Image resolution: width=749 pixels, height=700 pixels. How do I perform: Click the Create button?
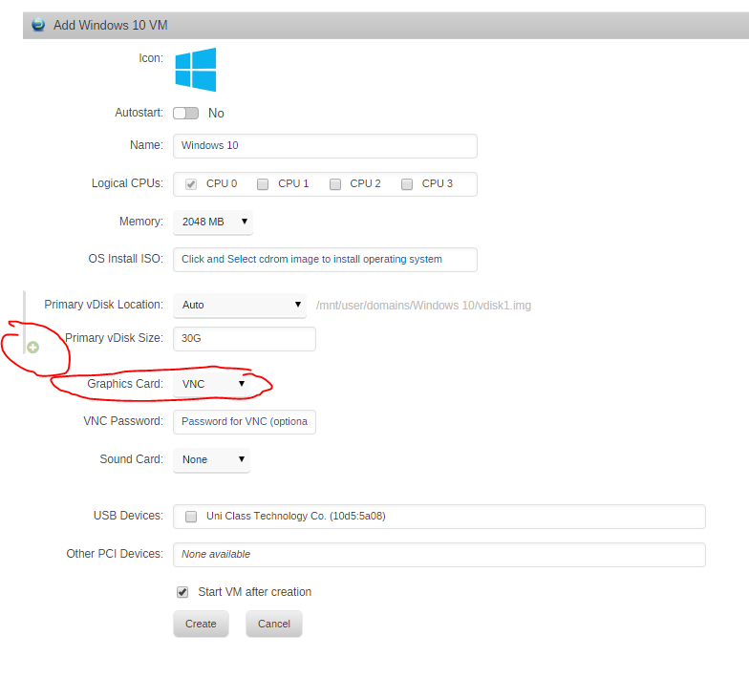point(201,624)
